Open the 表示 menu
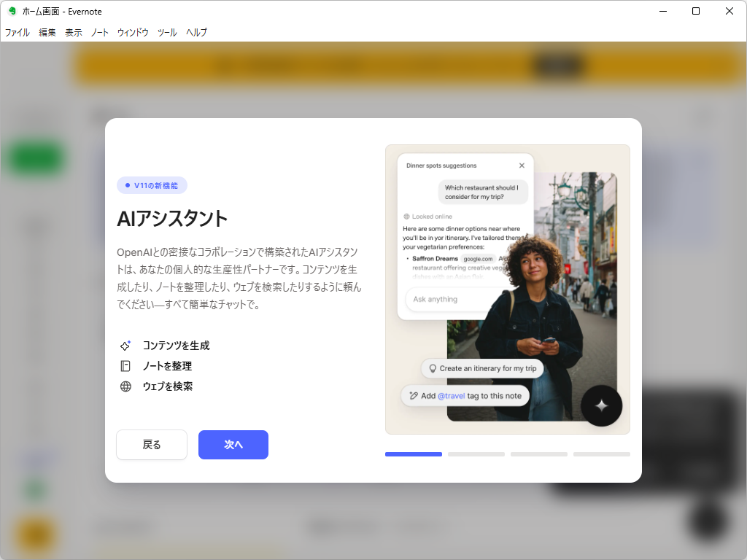 pyautogui.click(x=73, y=32)
